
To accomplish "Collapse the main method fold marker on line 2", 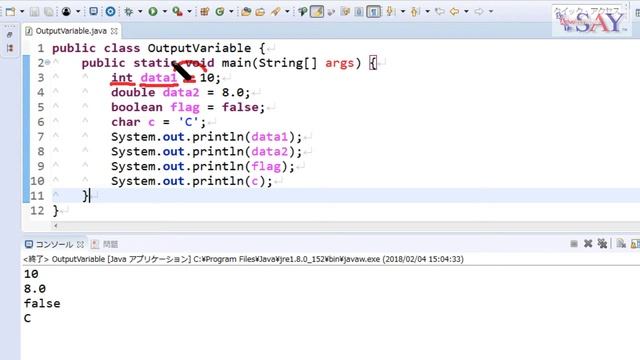I will [48, 62].
